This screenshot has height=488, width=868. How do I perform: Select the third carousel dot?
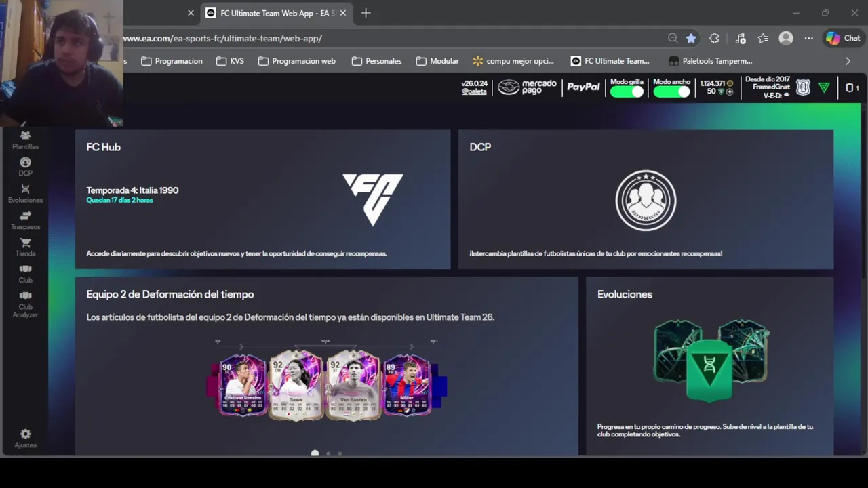point(340,453)
